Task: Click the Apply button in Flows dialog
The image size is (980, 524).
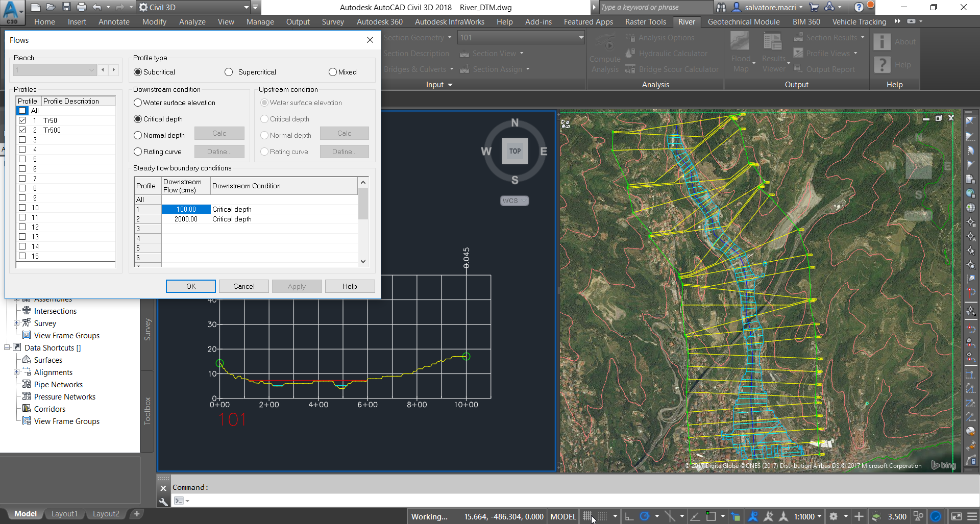Action: click(297, 286)
